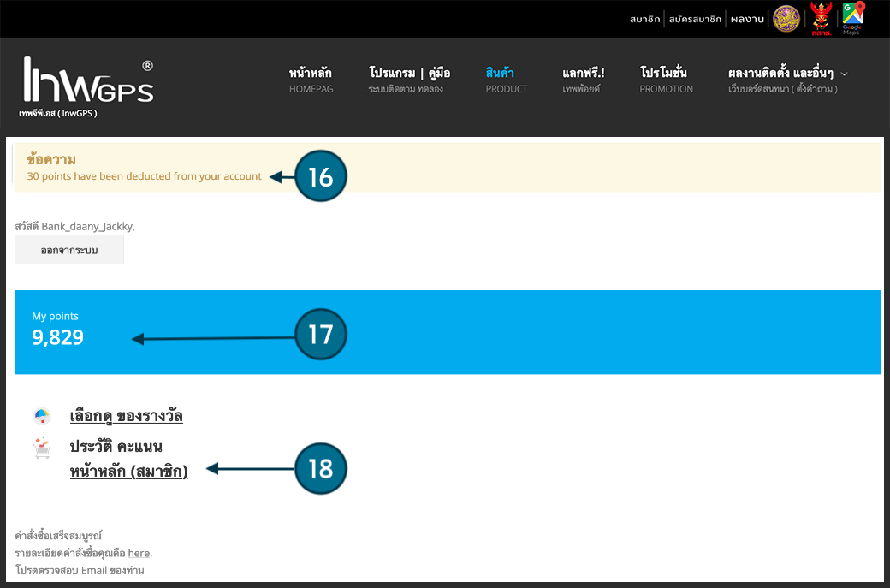Click the สมาชิก link in top bar
This screenshot has width=890, height=588.
click(x=644, y=19)
